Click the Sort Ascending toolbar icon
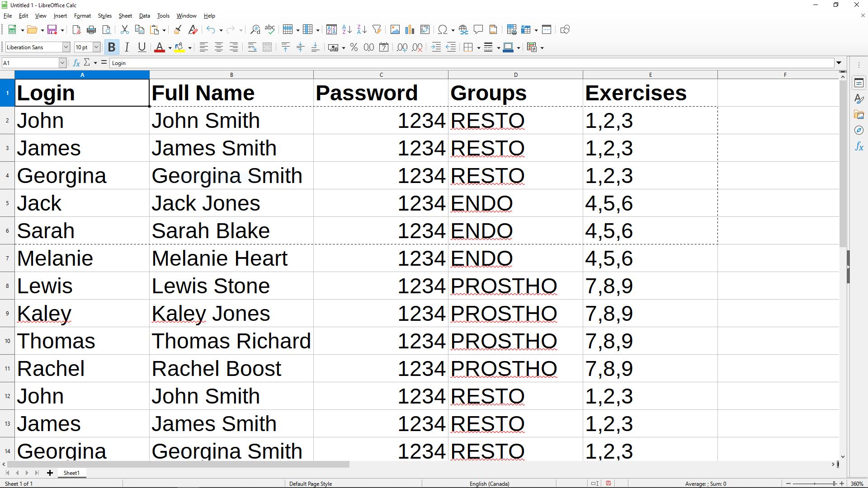The height and width of the screenshot is (488, 868). point(347,30)
